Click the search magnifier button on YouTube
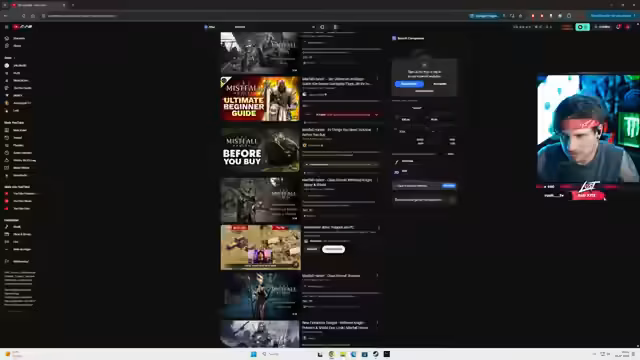The width and height of the screenshot is (640, 360). pos(322,27)
